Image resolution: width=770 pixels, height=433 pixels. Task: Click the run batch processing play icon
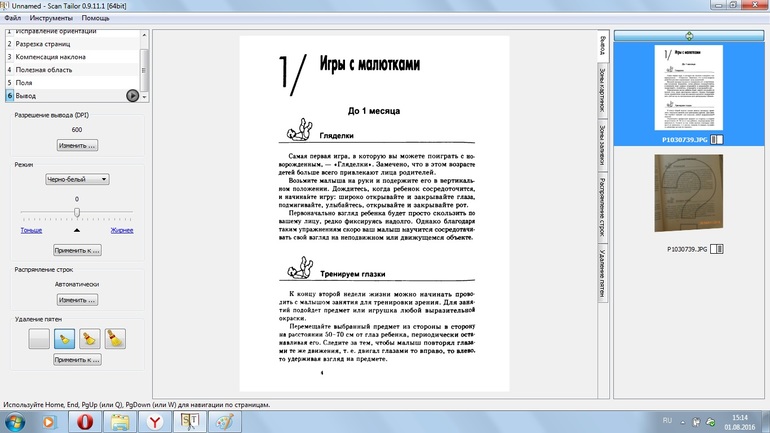(x=132, y=95)
